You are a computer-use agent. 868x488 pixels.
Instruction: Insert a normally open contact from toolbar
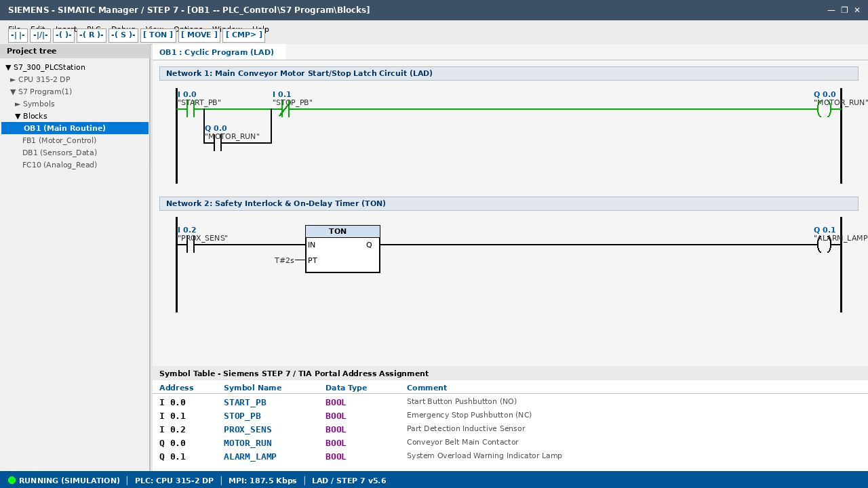coord(18,35)
